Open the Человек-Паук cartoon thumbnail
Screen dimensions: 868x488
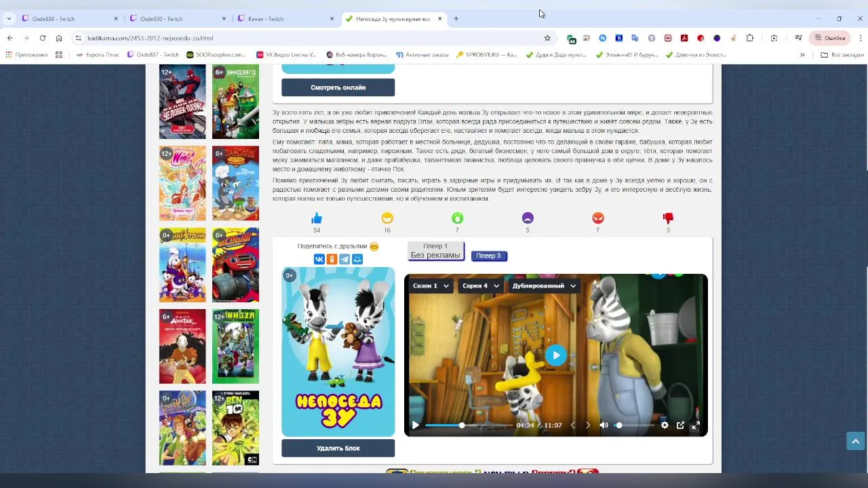pyautogui.click(x=182, y=102)
